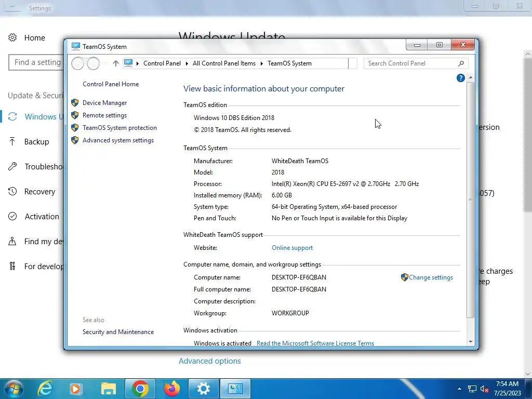
Task: Select Find my device in Settings sidebar
Action: pyautogui.click(x=44, y=242)
